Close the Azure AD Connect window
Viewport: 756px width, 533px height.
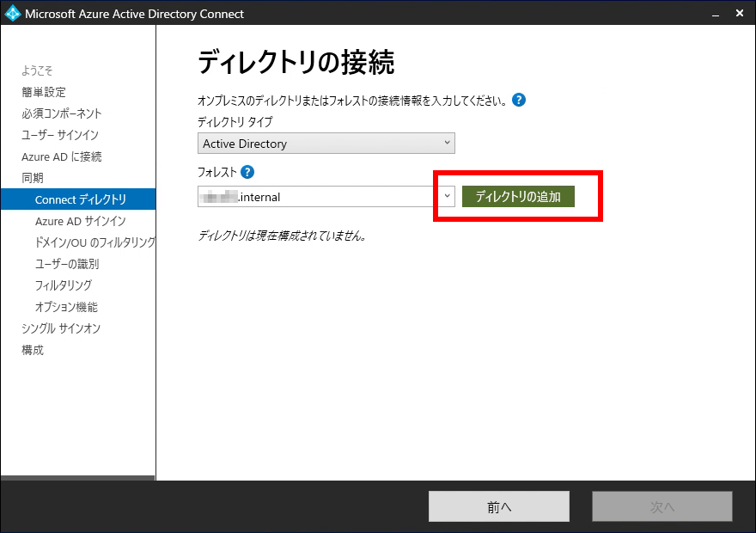point(740,14)
